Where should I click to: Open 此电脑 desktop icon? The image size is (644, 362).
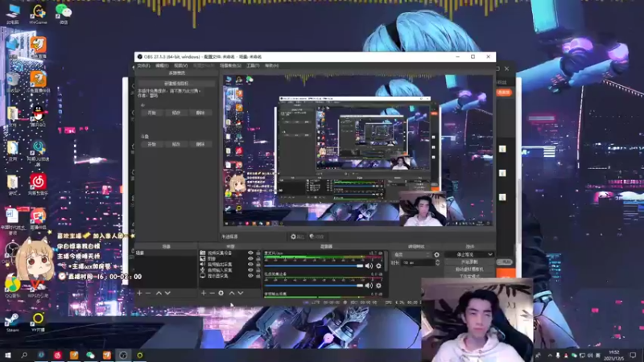pyautogui.click(x=13, y=14)
